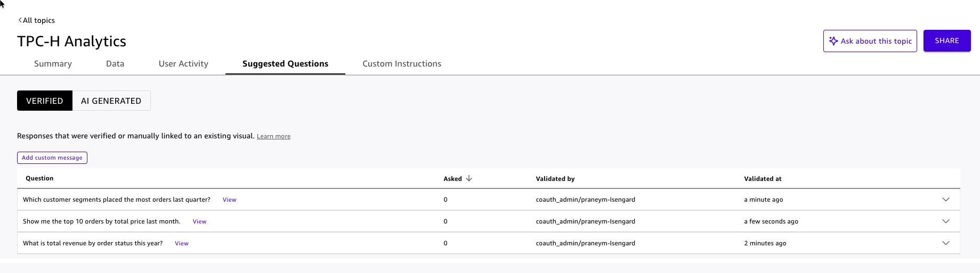Select the VERIFIED toggle option
This screenshot has height=273, width=980.
click(x=45, y=101)
